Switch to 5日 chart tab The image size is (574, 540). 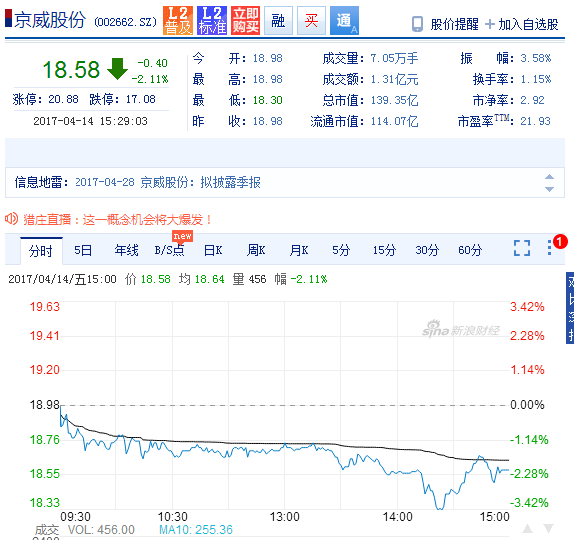[x=83, y=250]
